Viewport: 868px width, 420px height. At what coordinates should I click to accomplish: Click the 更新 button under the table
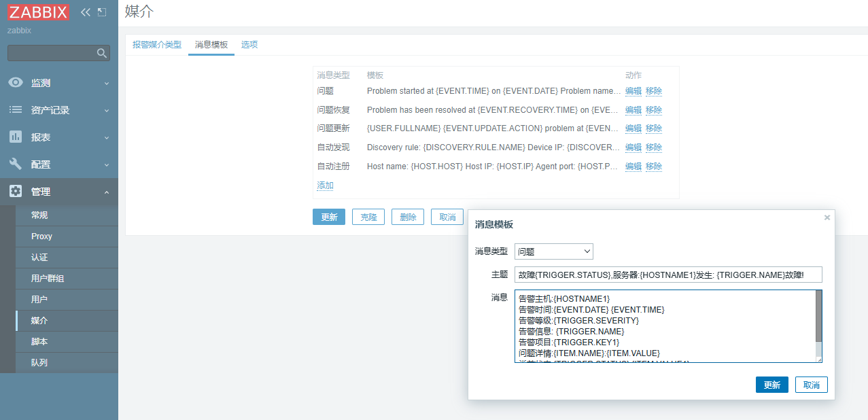tap(329, 217)
